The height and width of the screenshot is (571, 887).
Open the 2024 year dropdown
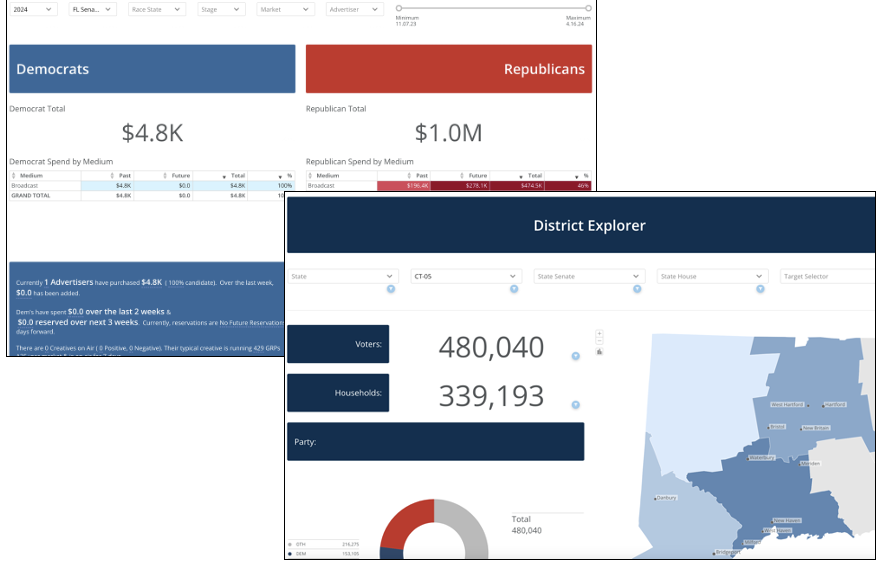click(34, 9)
